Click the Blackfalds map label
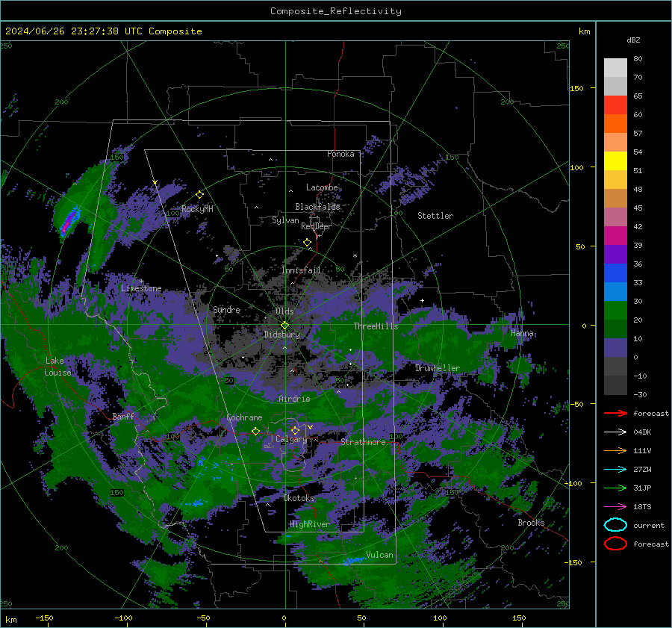Screen dimensions: 672x628 (x=317, y=207)
